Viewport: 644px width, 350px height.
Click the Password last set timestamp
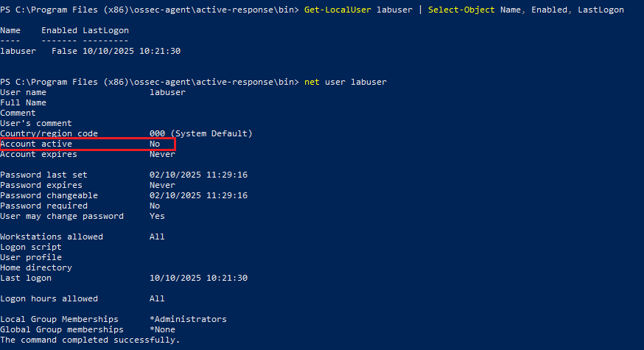(198, 175)
